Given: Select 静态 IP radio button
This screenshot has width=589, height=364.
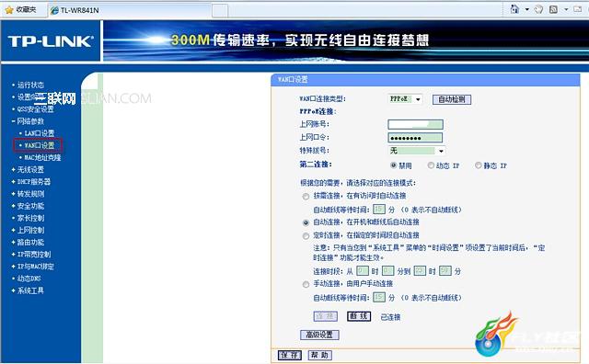Looking at the screenshot, I should click(479, 165).
